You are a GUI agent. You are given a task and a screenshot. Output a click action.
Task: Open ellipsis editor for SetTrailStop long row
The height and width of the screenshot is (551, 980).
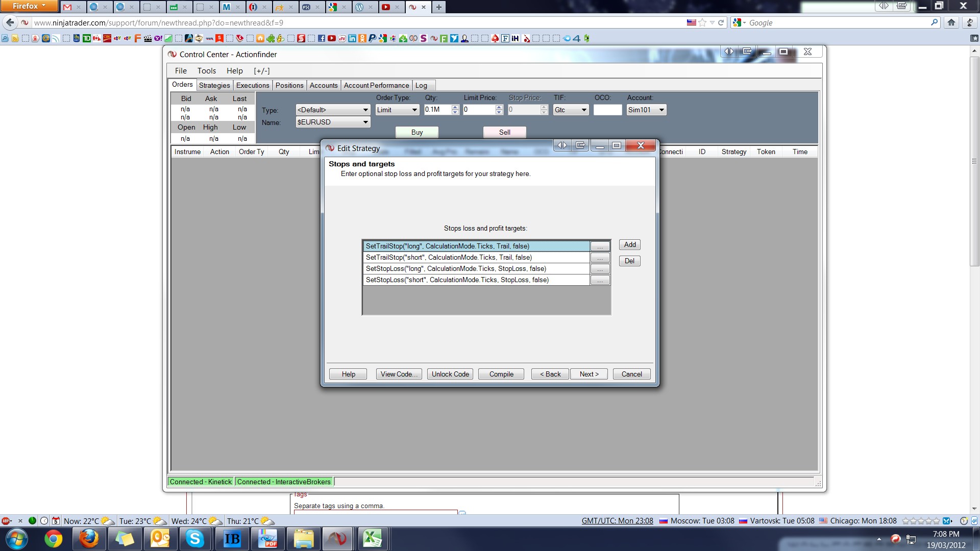(x=600, y=246)
